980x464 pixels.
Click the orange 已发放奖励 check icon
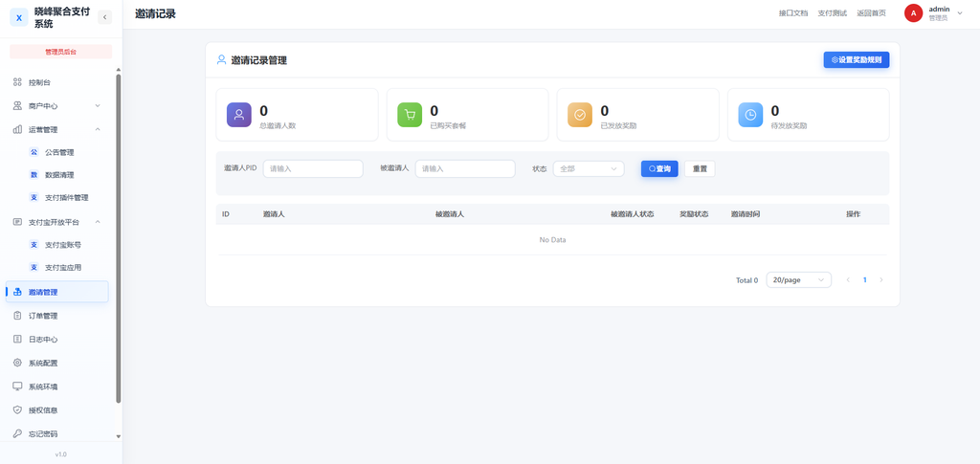coord(580,115)
